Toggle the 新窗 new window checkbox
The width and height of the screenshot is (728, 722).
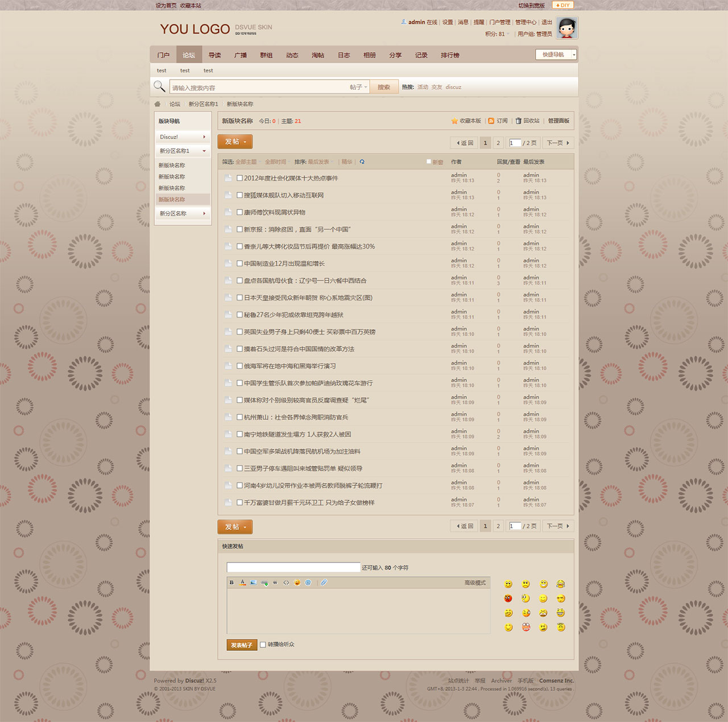click(x=429, y=162)
